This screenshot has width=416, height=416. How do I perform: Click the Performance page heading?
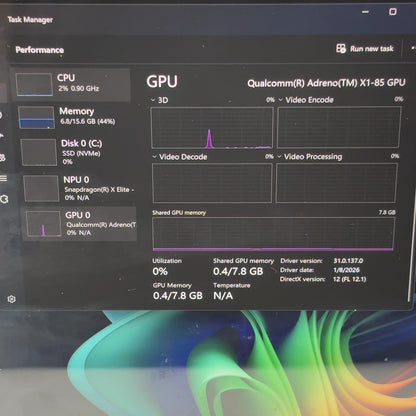(x=40, y=50)
